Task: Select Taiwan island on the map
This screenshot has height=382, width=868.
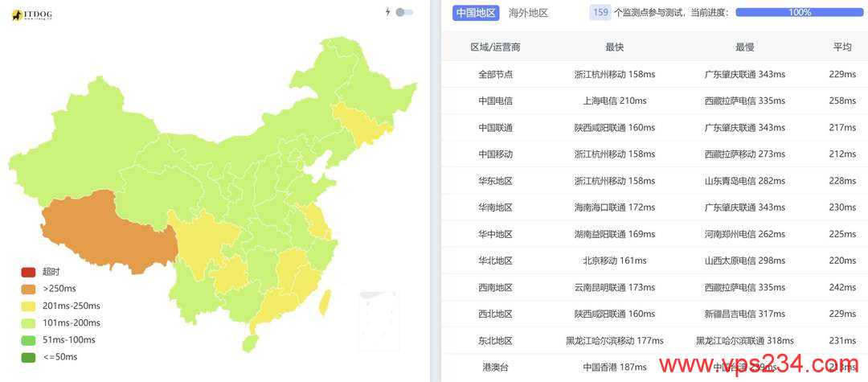Action: [x=325, y=303]
